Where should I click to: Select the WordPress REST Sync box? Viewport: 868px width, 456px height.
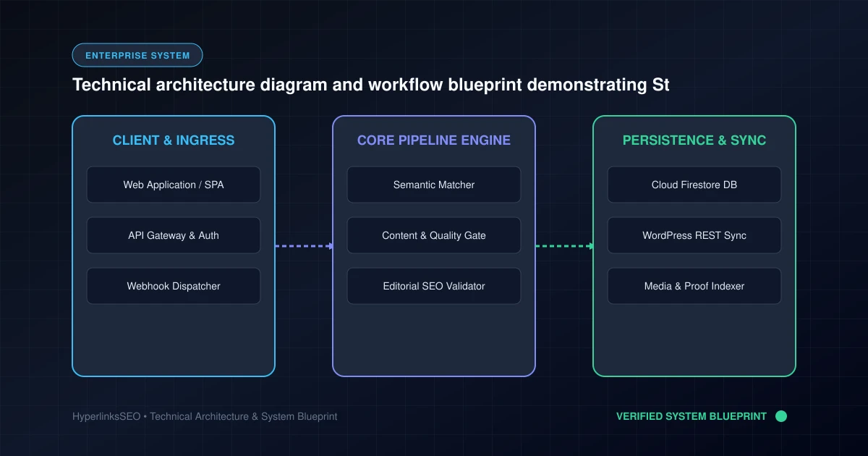694,235
